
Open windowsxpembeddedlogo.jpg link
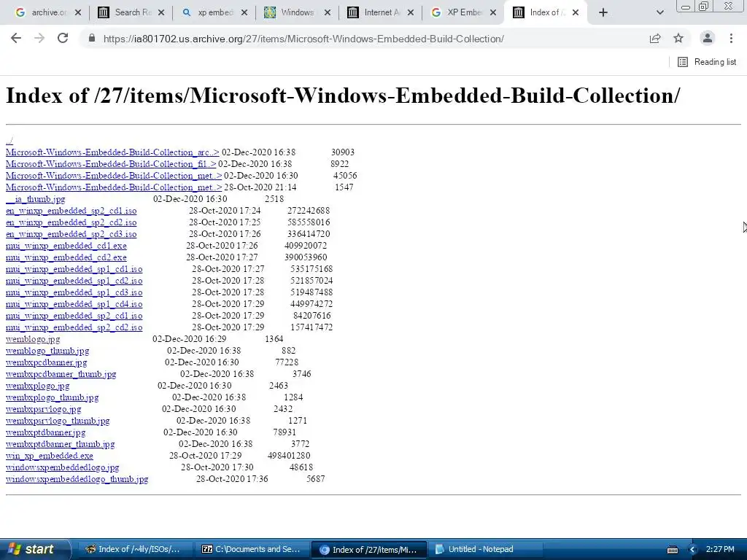pyautogui.click(x=63, y=467)
